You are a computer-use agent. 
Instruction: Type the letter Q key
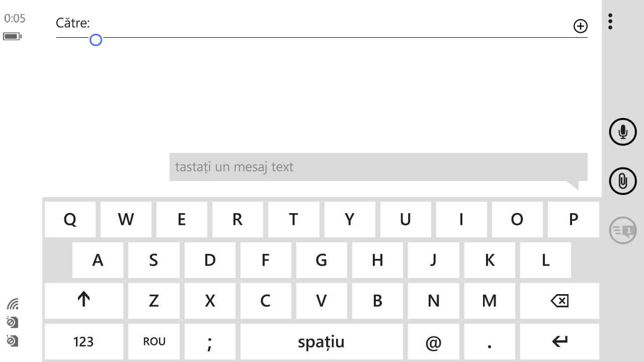point(70,219)
